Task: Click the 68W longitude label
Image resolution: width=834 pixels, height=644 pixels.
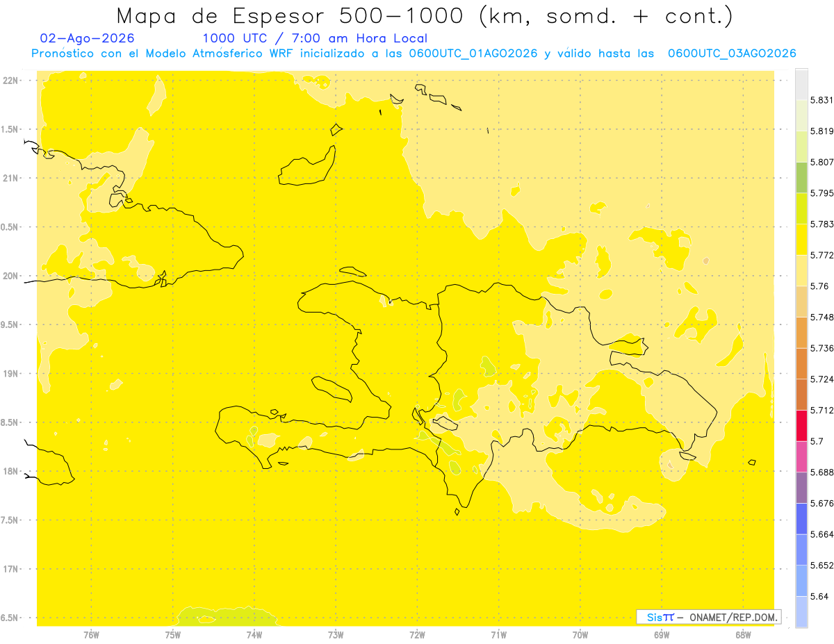Action: 743,635
